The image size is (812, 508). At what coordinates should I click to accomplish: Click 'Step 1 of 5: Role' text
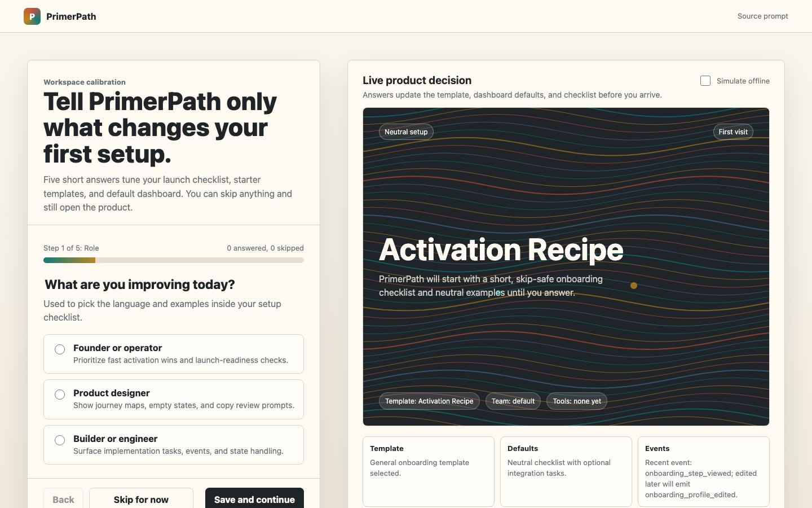(x=71, y=248)
